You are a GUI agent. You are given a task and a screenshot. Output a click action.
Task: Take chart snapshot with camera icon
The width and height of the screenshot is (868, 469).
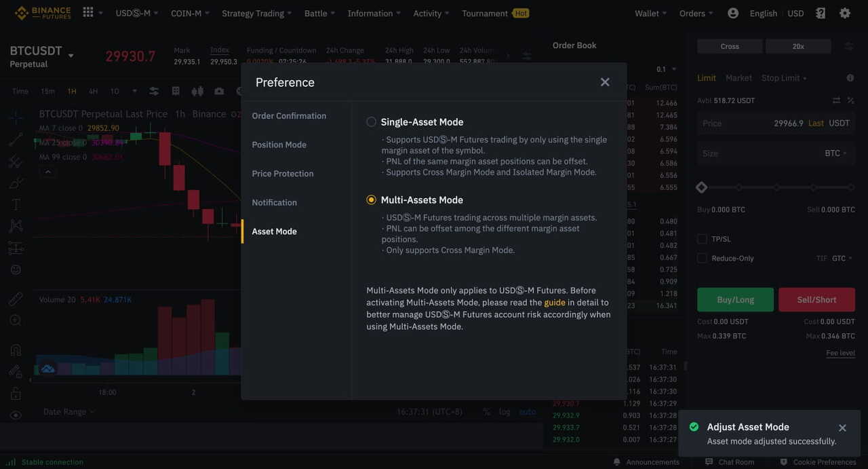pyautogui.click(x=219, y=91)
